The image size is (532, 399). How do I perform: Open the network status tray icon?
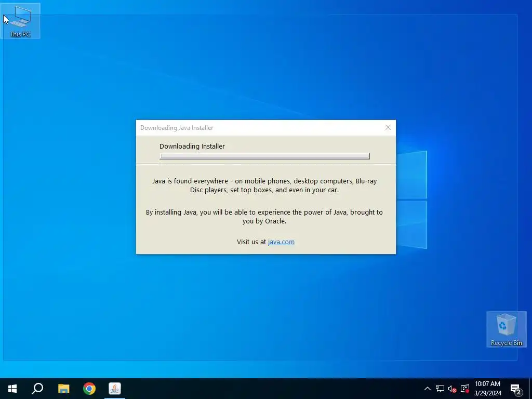coord(440,389)
